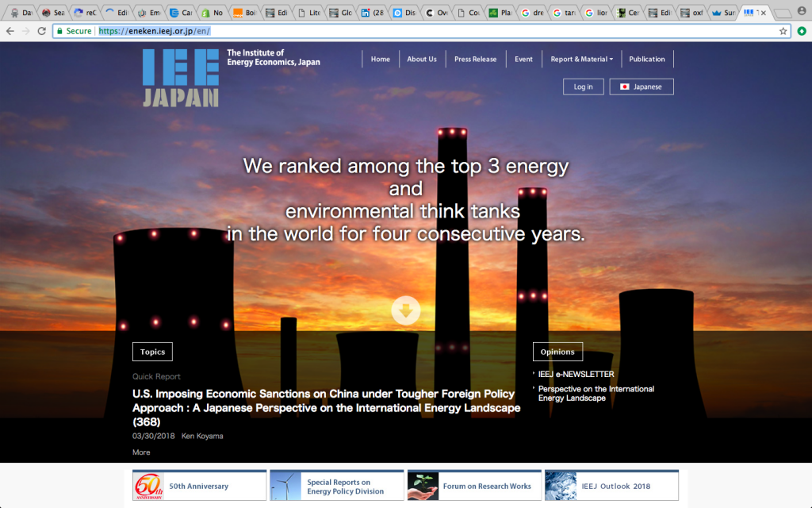Read more via the More link
The width and height of the screenshot is (812, 508).
141,452
